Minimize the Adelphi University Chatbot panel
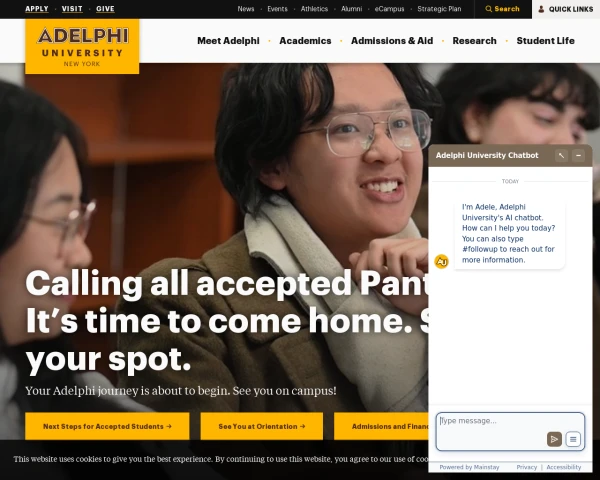This screenshot has width=600, height=480. pyautogui.click(x=578, y=155)
